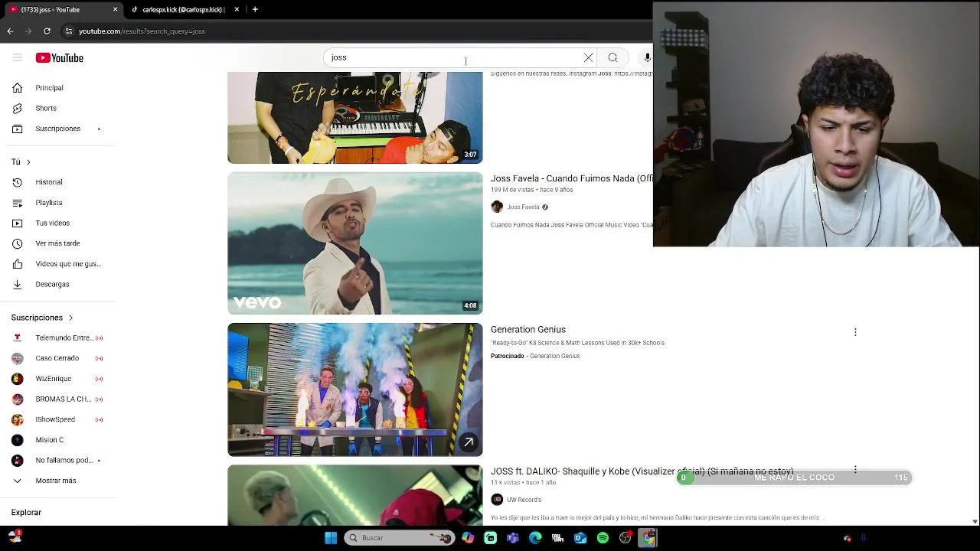The image size is (980, 551).
Task: Start voice search with the microphone icon
Action: tap(647, 58)
